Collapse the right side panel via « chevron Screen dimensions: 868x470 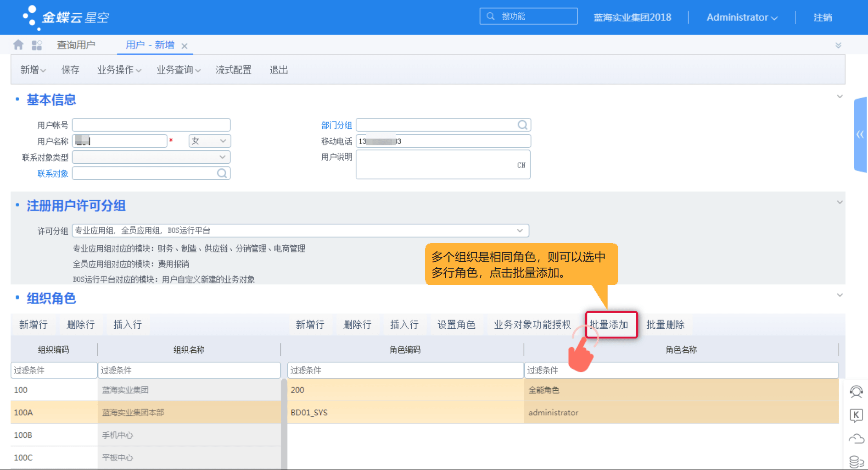point(861,134)
